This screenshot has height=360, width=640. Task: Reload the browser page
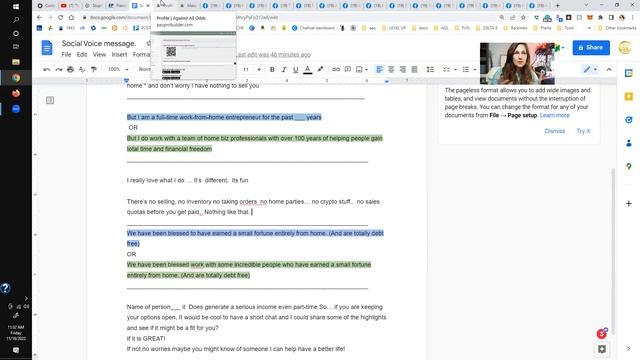pyautogui.click(x=60, y=18)
